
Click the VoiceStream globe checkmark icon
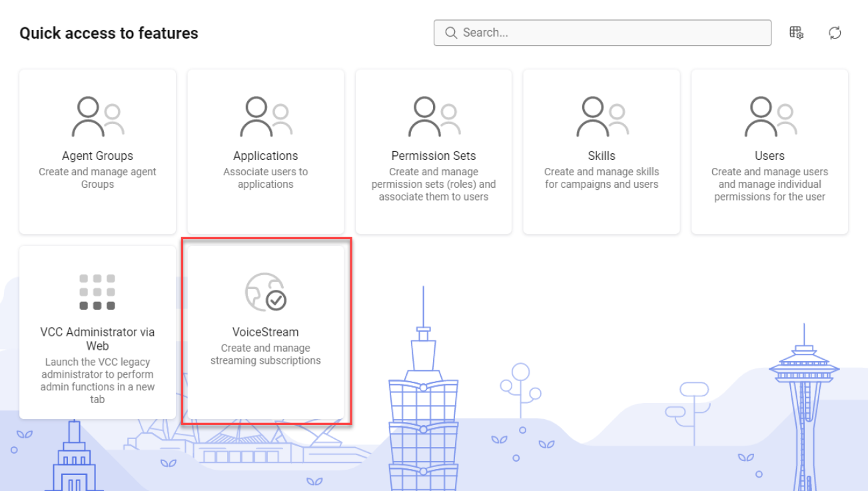pyautogui.click(x=266, y=292)
